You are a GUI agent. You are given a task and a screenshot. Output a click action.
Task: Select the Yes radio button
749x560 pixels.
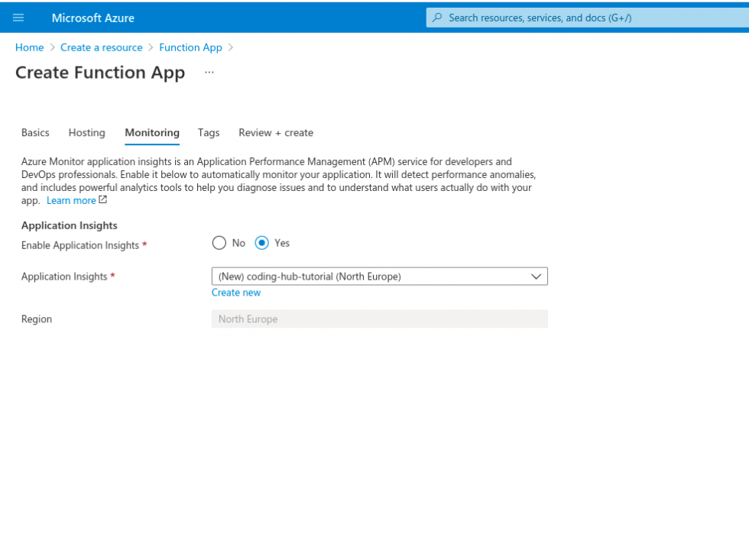click(x=261, y=243)
